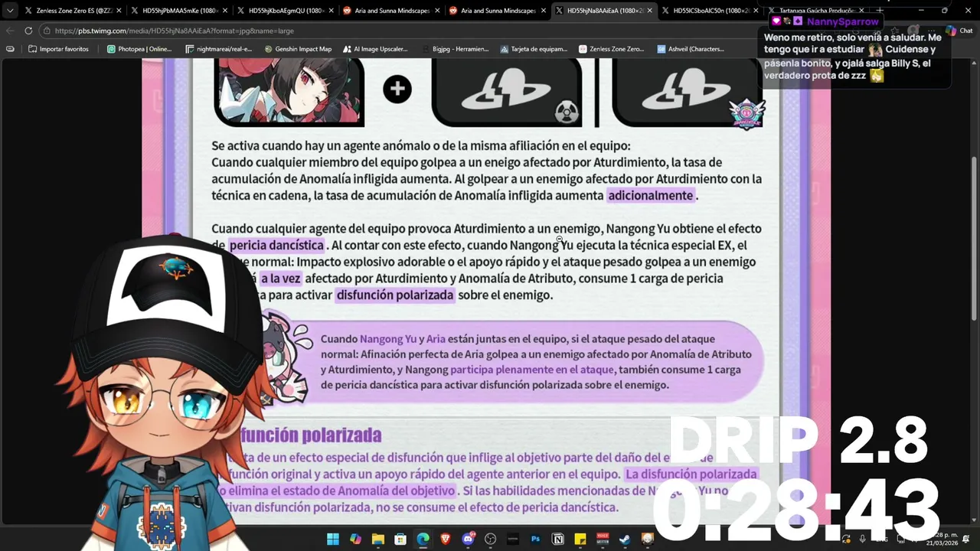Click the soccer ball icon on the card
The image size is (980, 551).
click(x=567, y=112)
